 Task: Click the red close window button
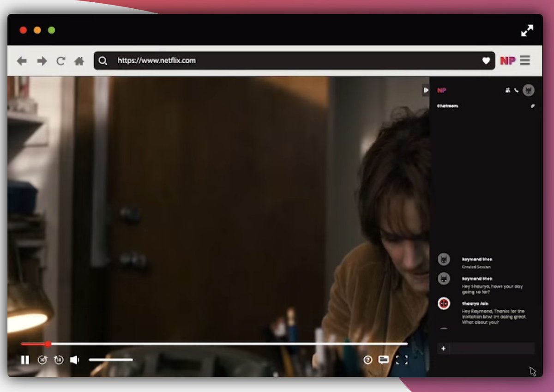(23, 30)
